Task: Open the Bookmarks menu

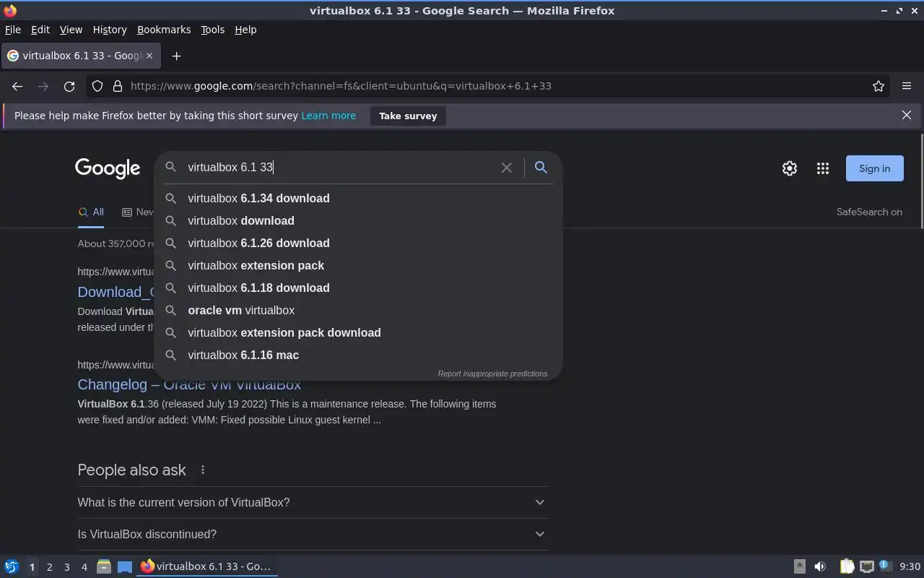Action: [164, 30]
